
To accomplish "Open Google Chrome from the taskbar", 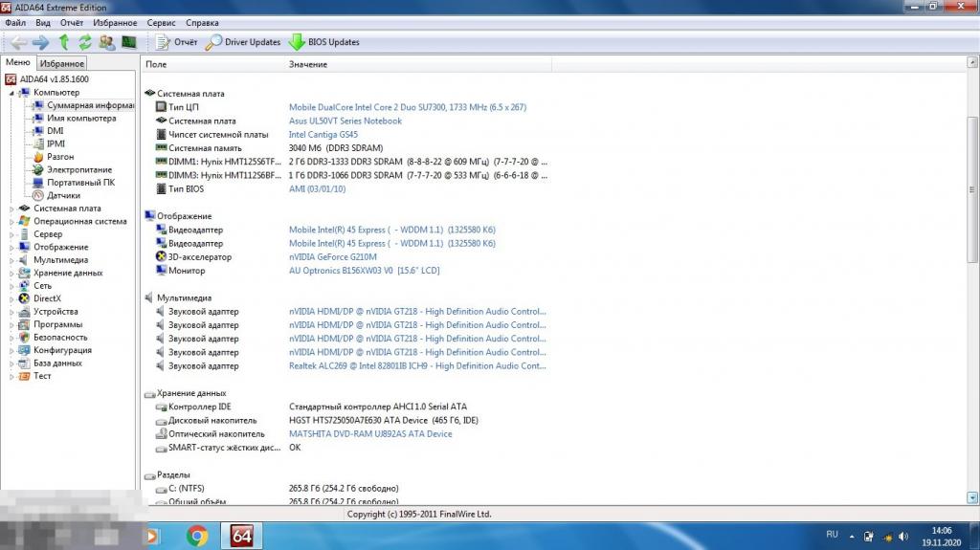I will (197, 536).
